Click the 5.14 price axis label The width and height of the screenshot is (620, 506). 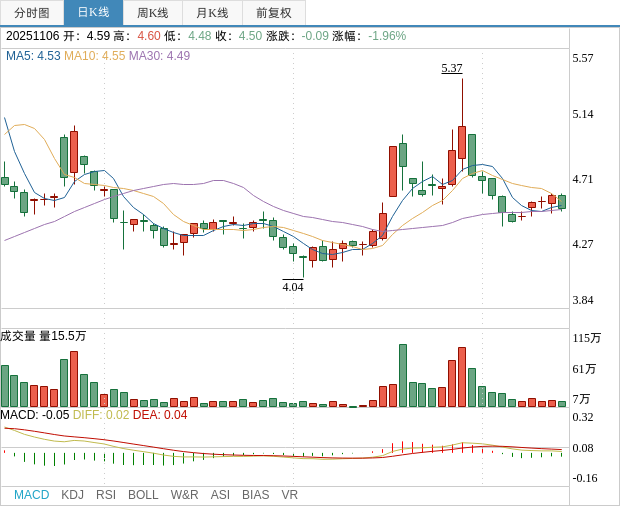583,114
